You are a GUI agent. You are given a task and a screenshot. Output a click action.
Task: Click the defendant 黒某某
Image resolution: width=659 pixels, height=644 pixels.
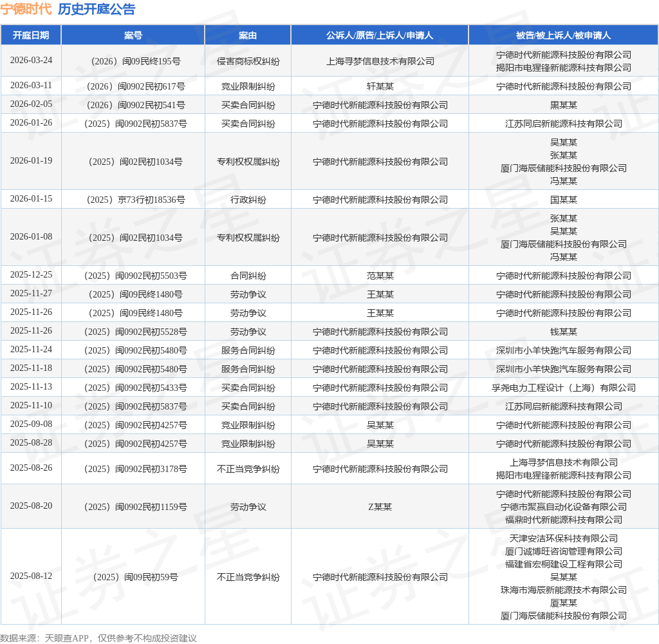[x=564, y=105]
